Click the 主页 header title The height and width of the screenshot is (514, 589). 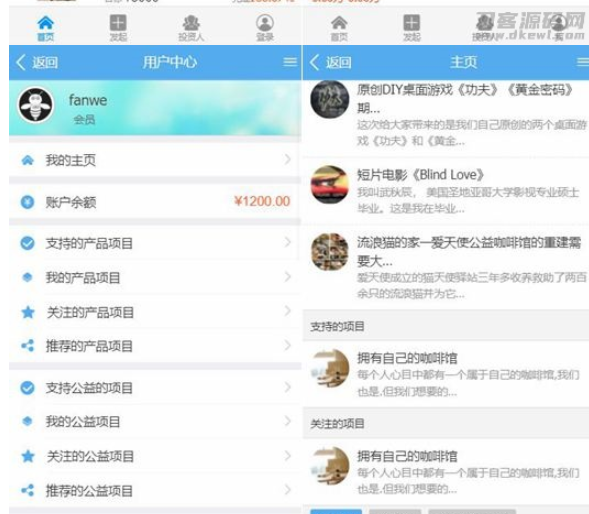464,62
